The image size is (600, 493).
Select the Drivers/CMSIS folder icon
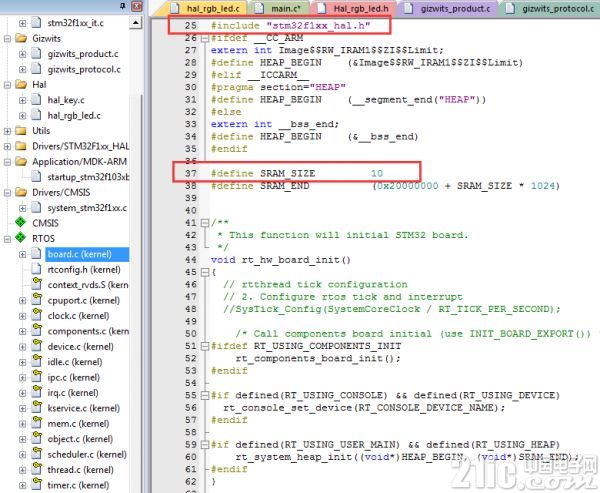coord(21,192)
